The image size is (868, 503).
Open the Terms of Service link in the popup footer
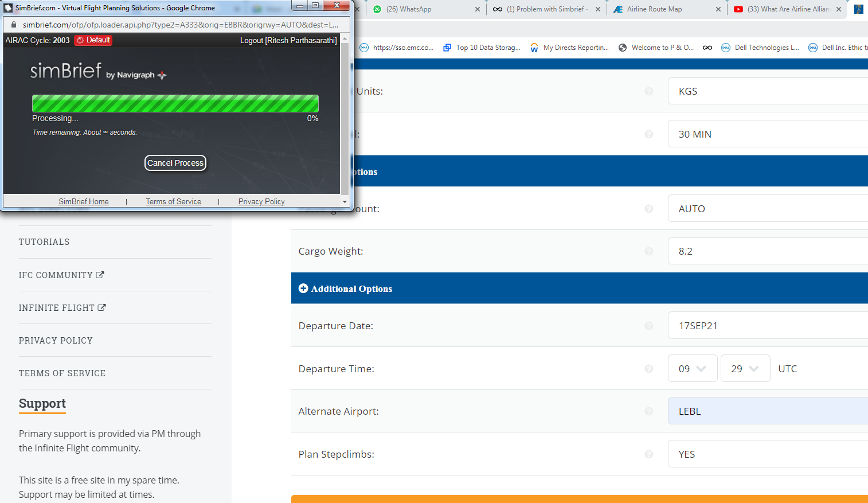pyautogui.click(x=173, y=201)
